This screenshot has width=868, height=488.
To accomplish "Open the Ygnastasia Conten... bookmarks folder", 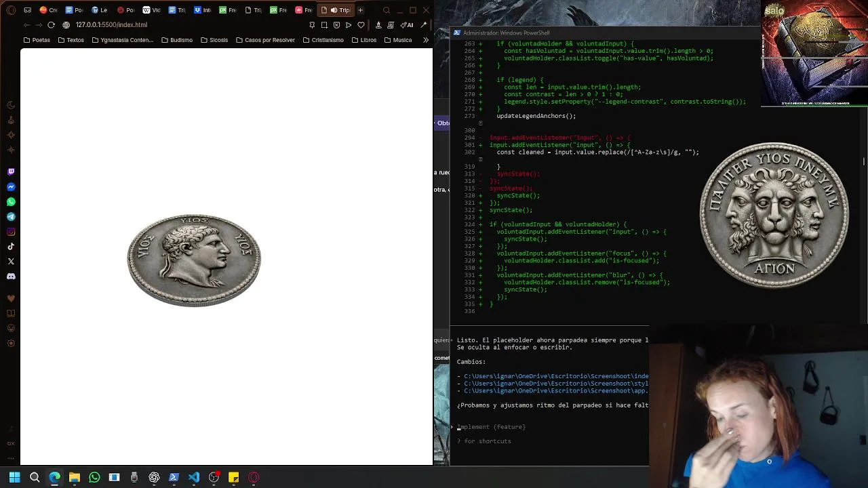I will coord(122,40).
